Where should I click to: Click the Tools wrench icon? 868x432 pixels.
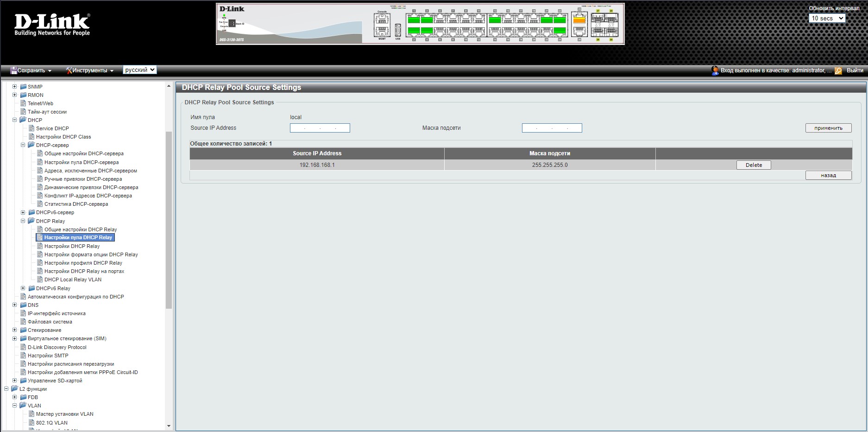coord(69,70)
